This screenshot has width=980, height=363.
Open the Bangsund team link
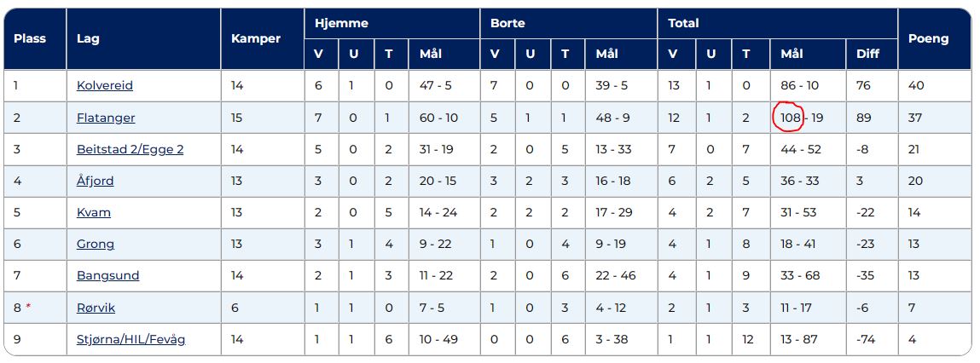click(107, 275)
